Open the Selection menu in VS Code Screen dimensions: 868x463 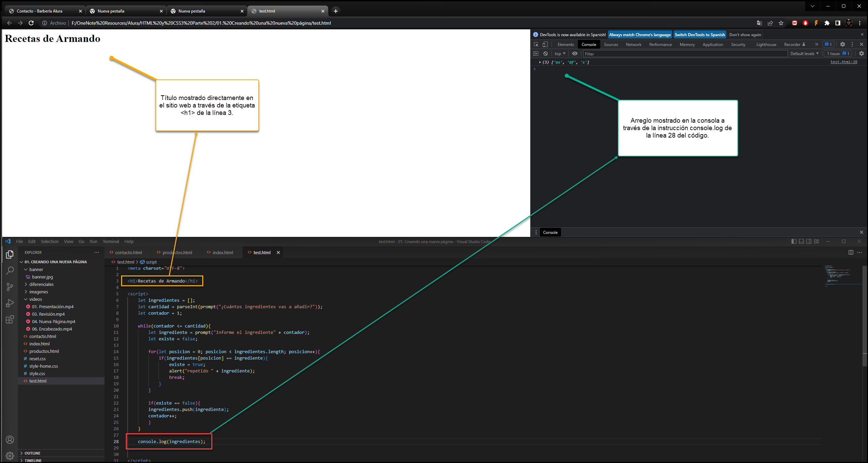click(49, 241)
